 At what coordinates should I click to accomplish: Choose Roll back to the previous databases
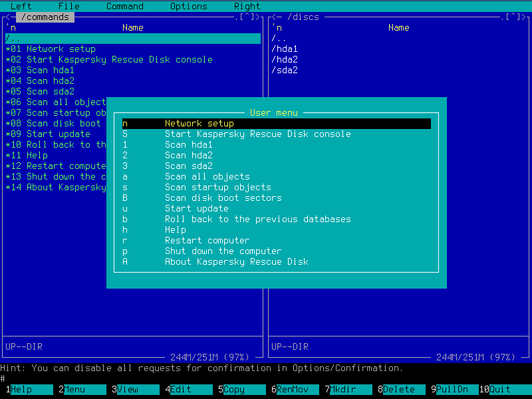277,219
